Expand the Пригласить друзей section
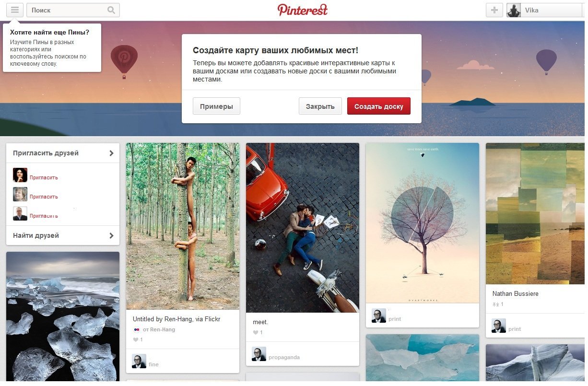 pos(63,153)
